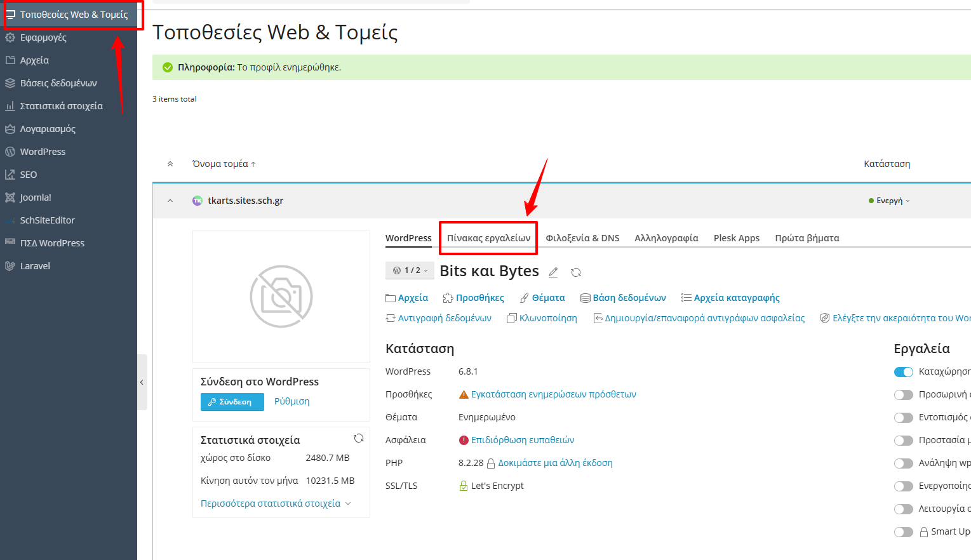Expand Περισσότερα στατιστικά στοιχεία
This screenshot has height=560, width=971.
(276, 503)
